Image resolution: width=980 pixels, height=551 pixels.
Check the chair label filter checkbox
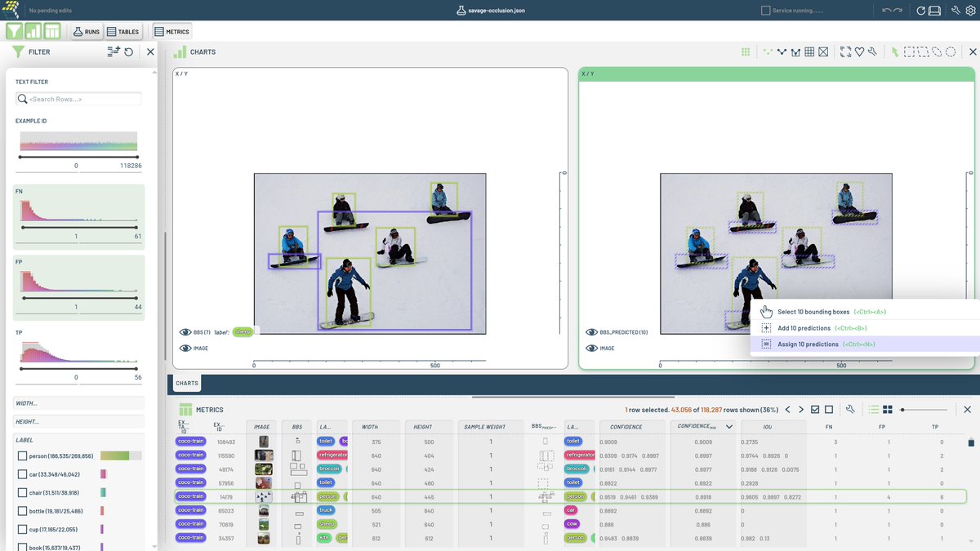pyautogui.click(x=23, y=492)
